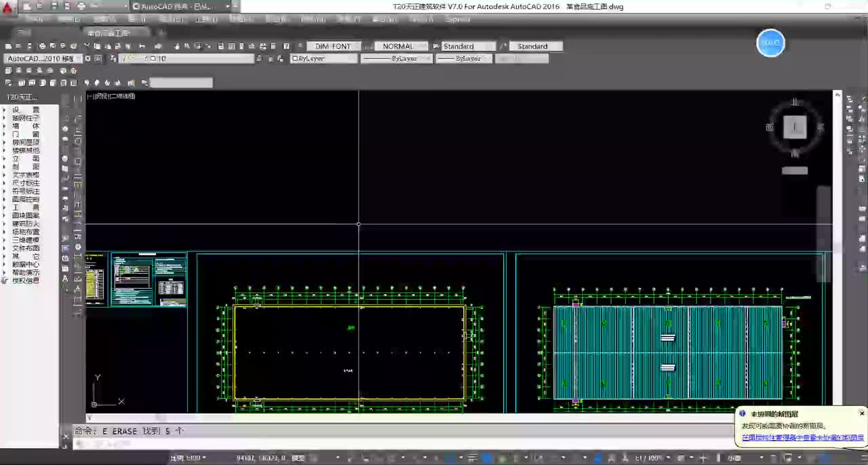868x465 pixels.
Task: Open the layer list dropdown showing 10
Action: [187, 58]
